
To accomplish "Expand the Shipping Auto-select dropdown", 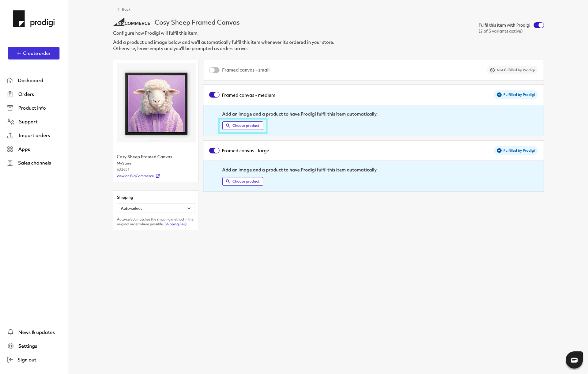I will [x=156, y=208].
